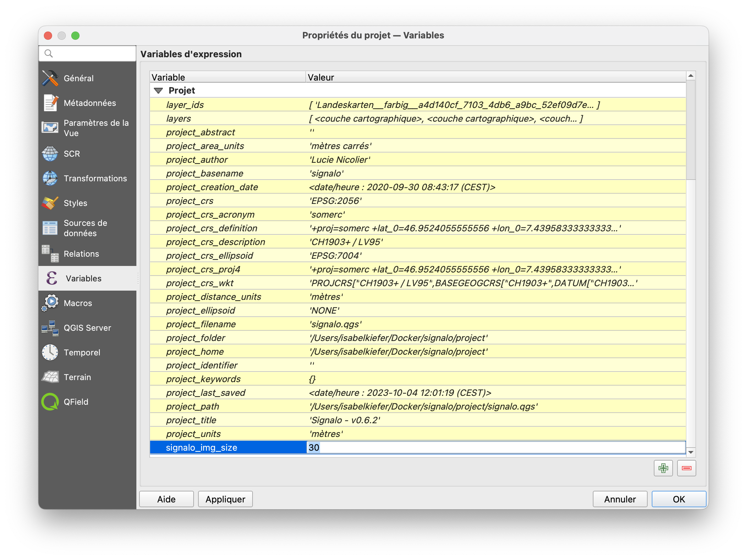Switch to the Temporel tab
This screenshot has height=560, width=747.
tap(82, 353)
